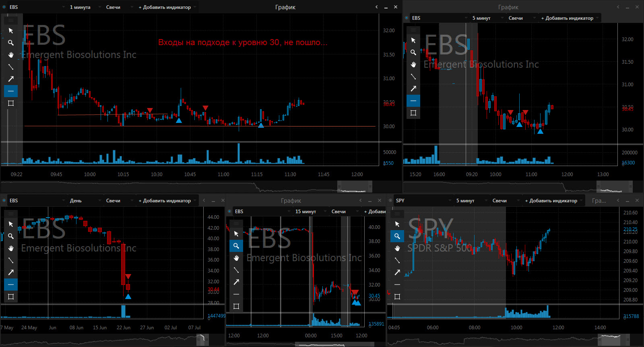Select the line drawing tool in EBS 1-minute chart
Screen dimensions: 644x347
pyautogui.click(x=11, y=67)
